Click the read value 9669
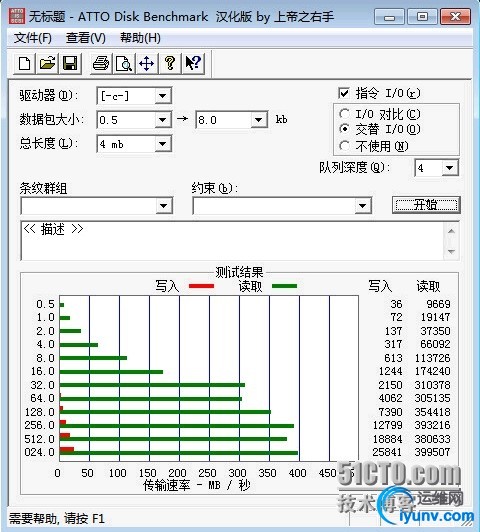Screen dimensions: 480x532 tap(438, 304)
